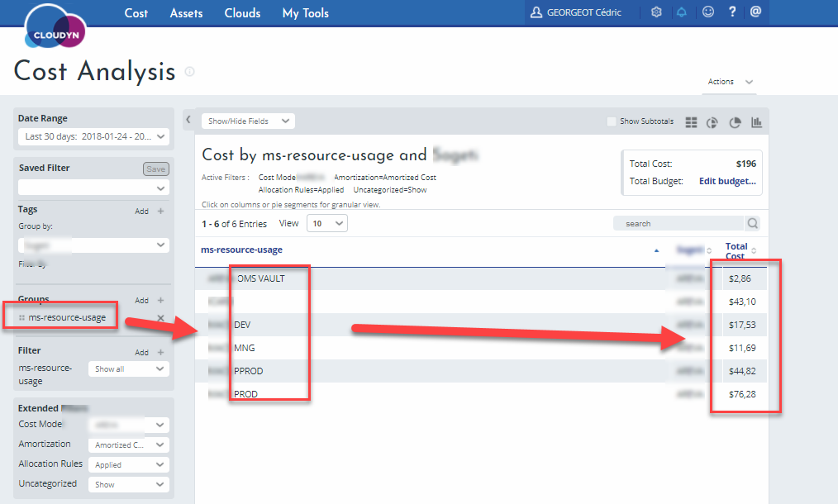Open View entries count dropdown
Viewport: 838px width, 504px height.
coord(327,223)
